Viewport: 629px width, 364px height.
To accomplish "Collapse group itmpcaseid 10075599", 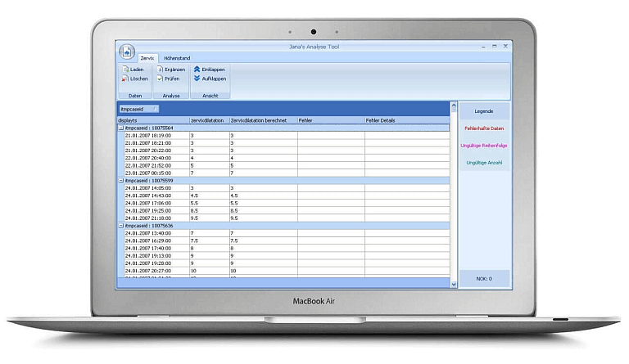I will click(121, 181).
